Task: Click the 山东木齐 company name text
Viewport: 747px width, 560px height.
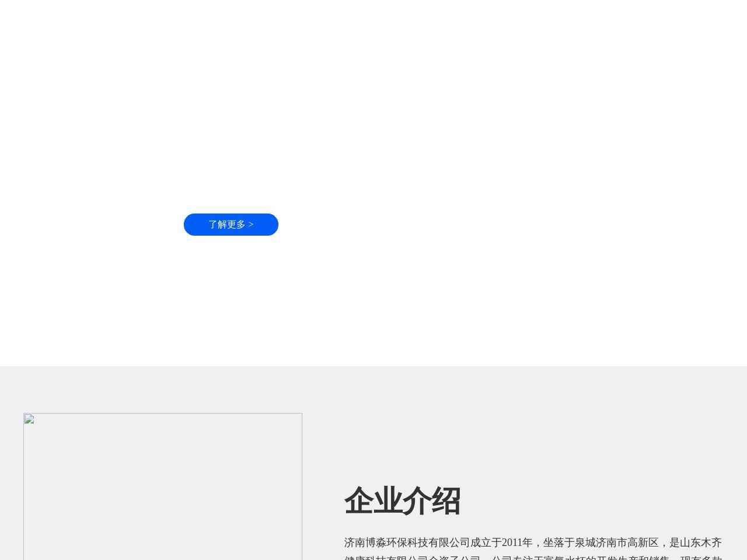Action: (x=703, y=542)
